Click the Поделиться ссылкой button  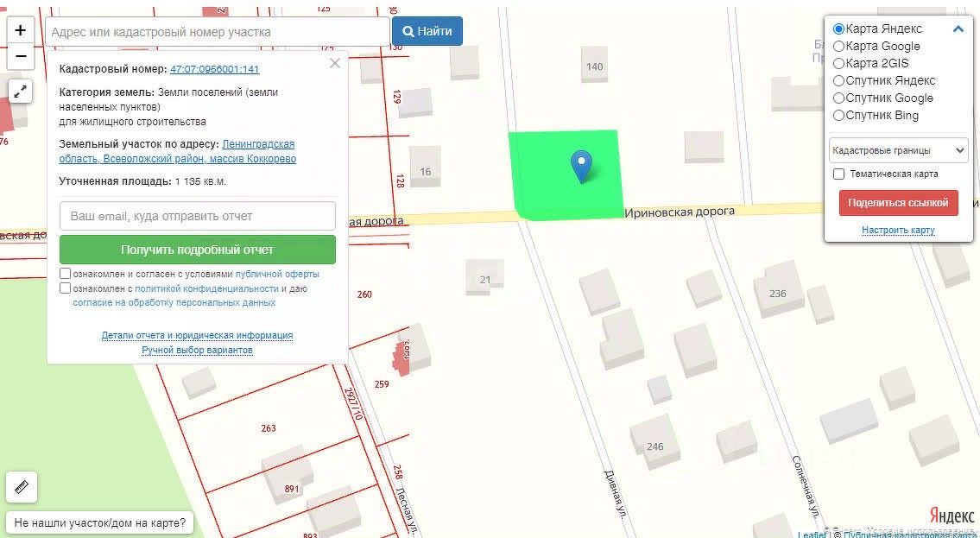[x=898, y=203]
